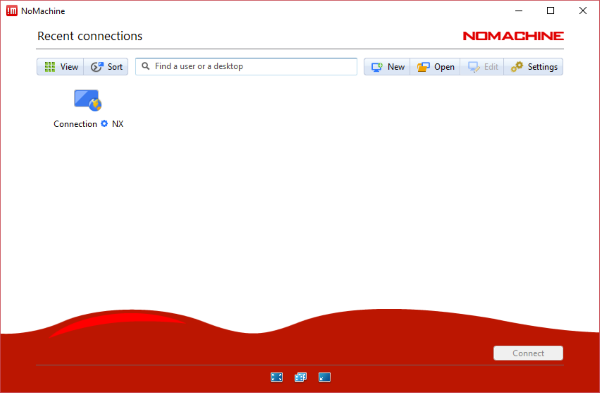Toggle fullscreen with the four-arrows icon
Screen dimensions: 600x393
coord(277,377)
